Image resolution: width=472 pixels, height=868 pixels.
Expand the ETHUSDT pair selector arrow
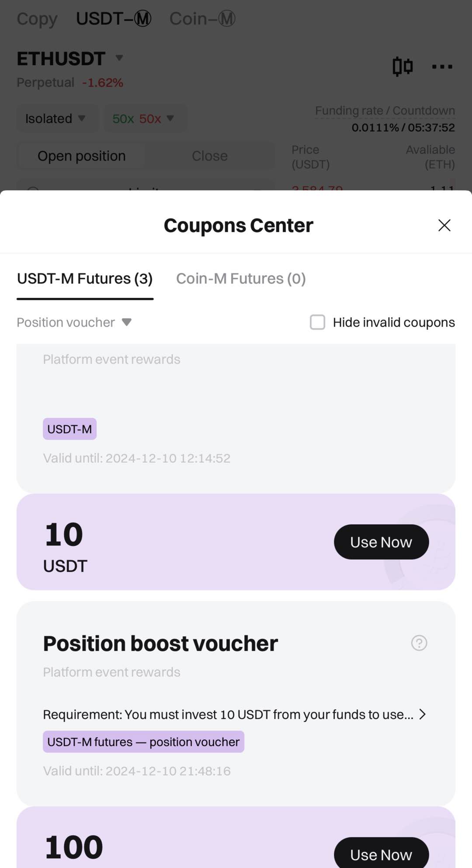click(x=119, y=58)
